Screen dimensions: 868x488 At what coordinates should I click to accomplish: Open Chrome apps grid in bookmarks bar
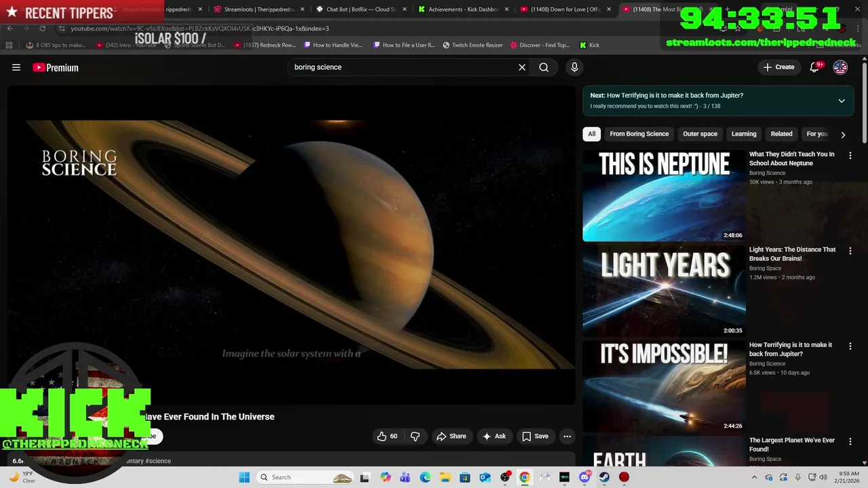coord(9,45)
